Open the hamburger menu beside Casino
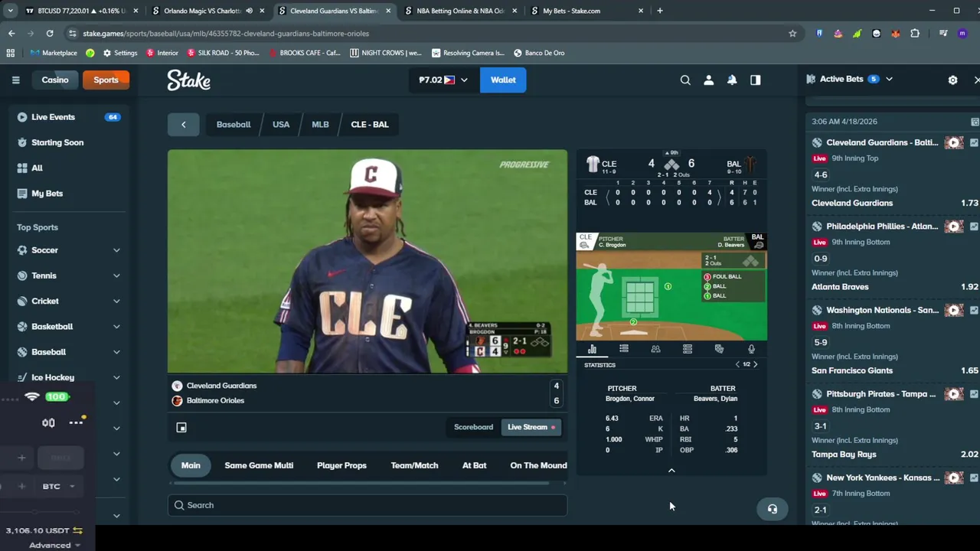This screenshot has width=980, height=551. [15, 80]
